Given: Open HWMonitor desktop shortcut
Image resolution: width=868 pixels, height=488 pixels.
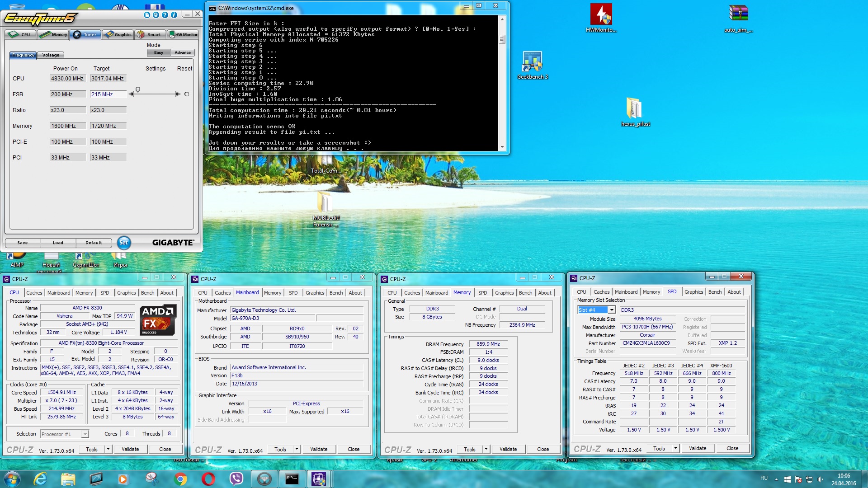Looking at the screenshot, I should (x=601, y=18).
